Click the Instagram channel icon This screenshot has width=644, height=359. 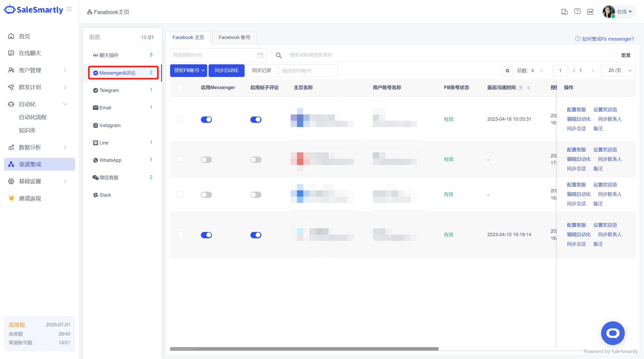pyautogui.click(x=96, y=125)
